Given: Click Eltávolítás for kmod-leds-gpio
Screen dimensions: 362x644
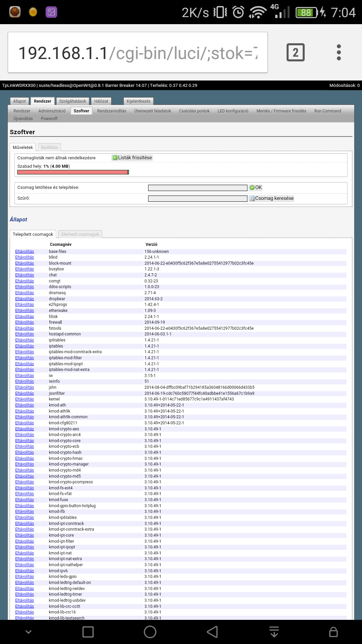Looking at the screenshot, I should point(24,577).
